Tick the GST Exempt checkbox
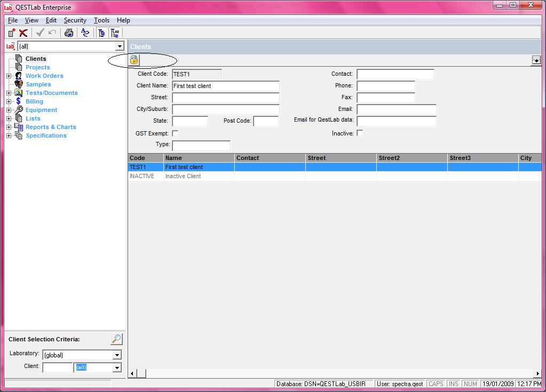This screenshot has width=546, height=392. 175,133
